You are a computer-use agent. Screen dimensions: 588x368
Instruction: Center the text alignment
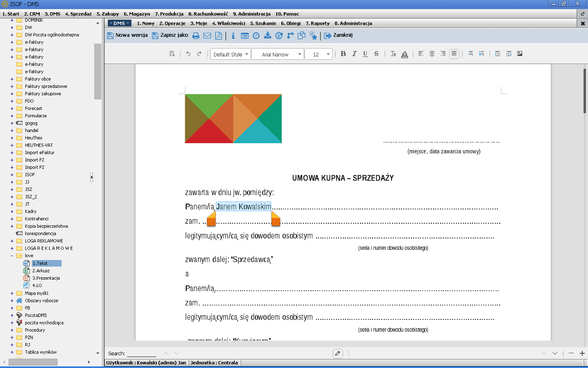[x=432, y=54]
